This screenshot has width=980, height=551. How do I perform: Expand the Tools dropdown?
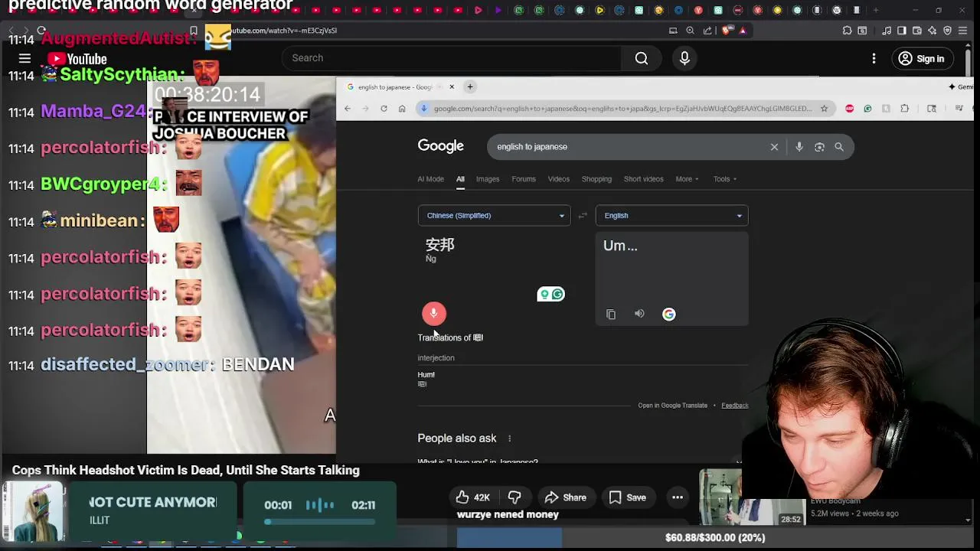725,179
